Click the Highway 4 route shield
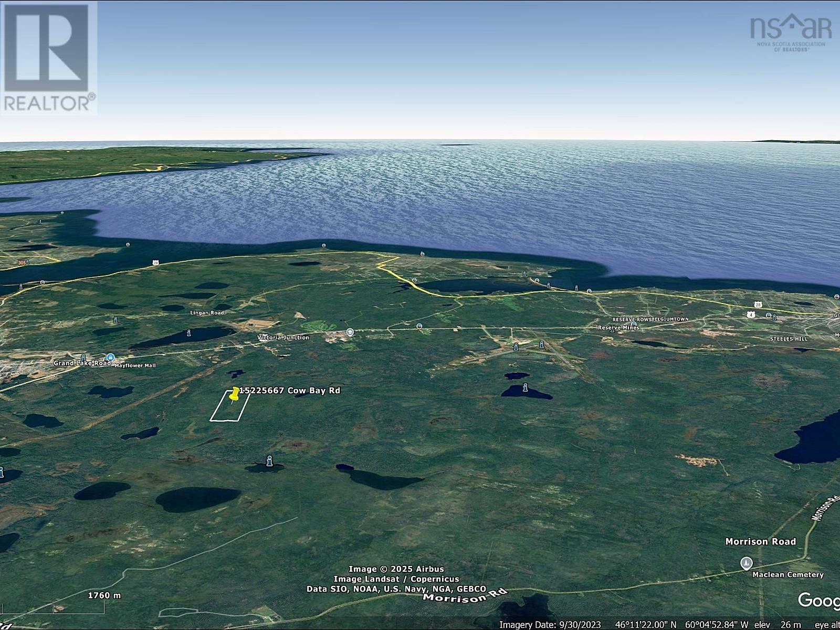This screenshot has height=630, width=840. click(x=751, y=314)
